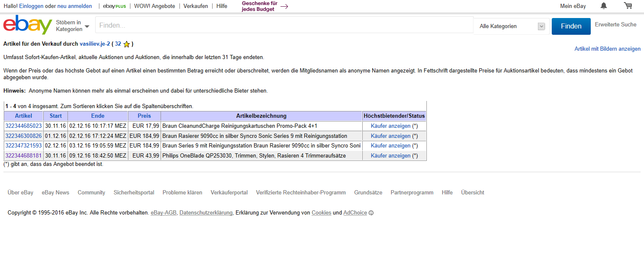This screenshot has width=644, height=274.
Task: Open the eBay Plus logo link
Action: click(114, 6)
